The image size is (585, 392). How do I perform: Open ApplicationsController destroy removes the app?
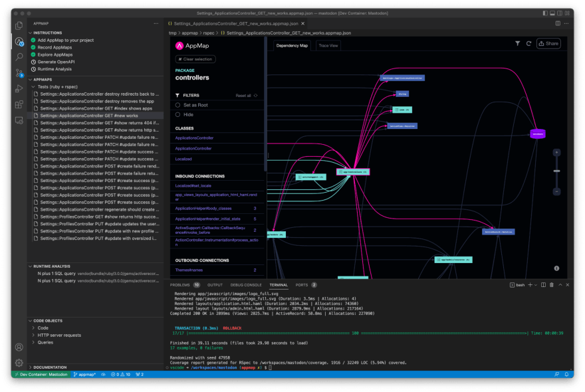pyautogui.click(x=97, y=102)
